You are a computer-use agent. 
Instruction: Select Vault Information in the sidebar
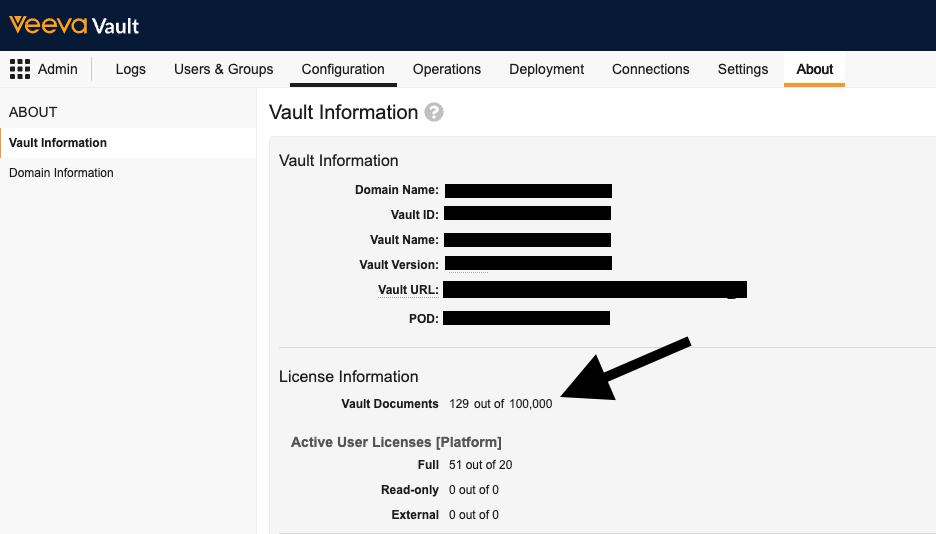128,143
